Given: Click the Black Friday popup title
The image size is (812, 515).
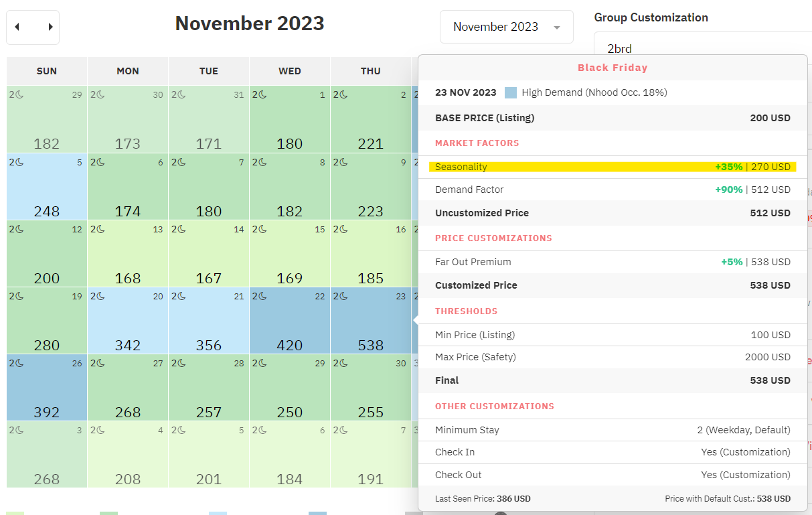Looking at the screenshot, I should [613, 68].
